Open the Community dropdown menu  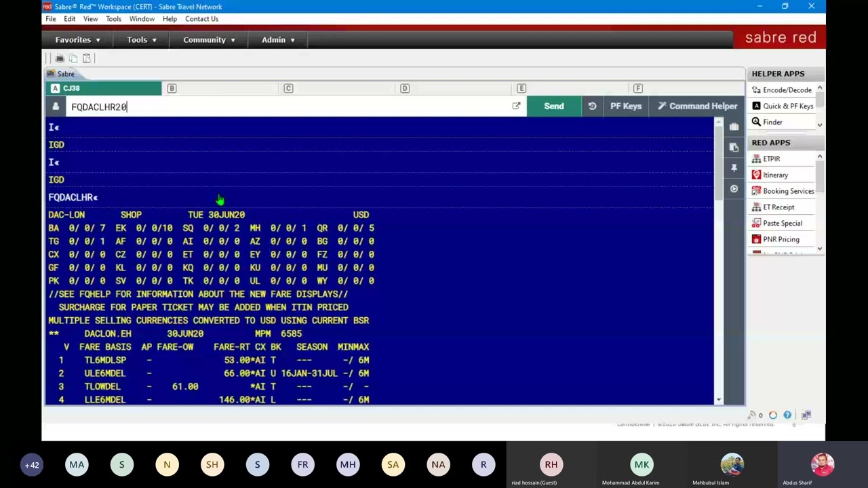(x=209, y=40)
